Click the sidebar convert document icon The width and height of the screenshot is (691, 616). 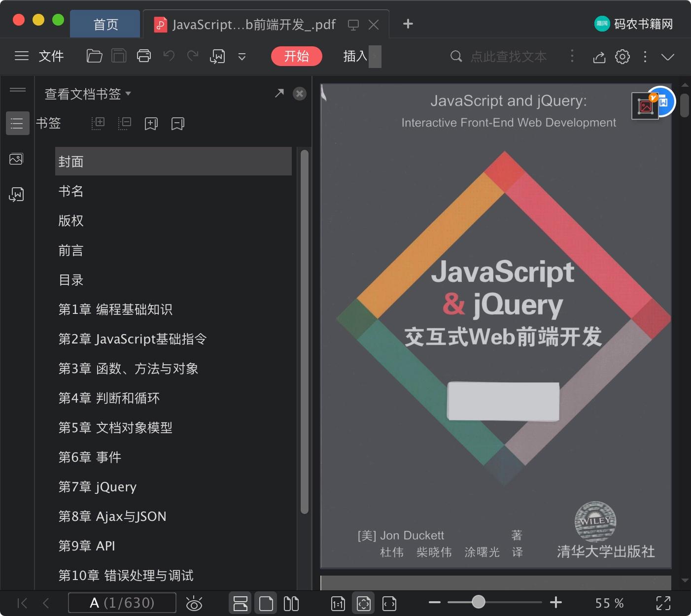click(x=16, y=195)
